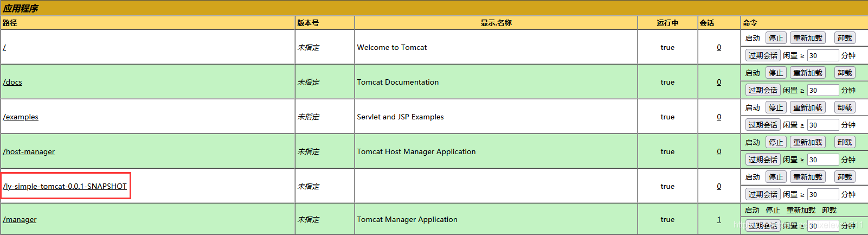
Task: Reload (重新加载) the /docs application
Action: click(808, 73)
